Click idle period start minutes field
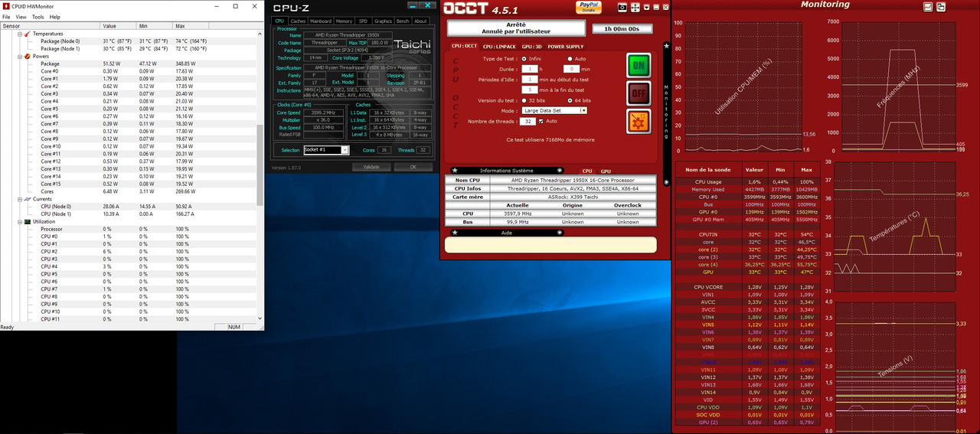The image size is (980, 434). click(x=530, y=80)
